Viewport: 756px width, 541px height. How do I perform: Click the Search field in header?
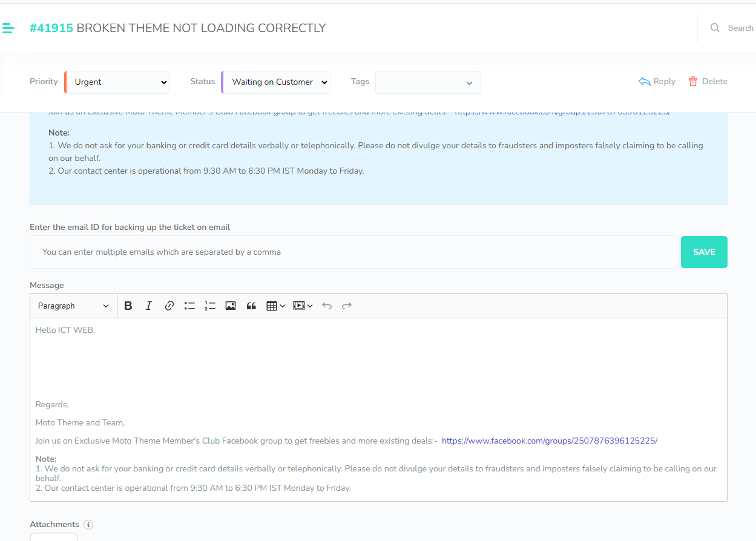click(x=740, y=28)
